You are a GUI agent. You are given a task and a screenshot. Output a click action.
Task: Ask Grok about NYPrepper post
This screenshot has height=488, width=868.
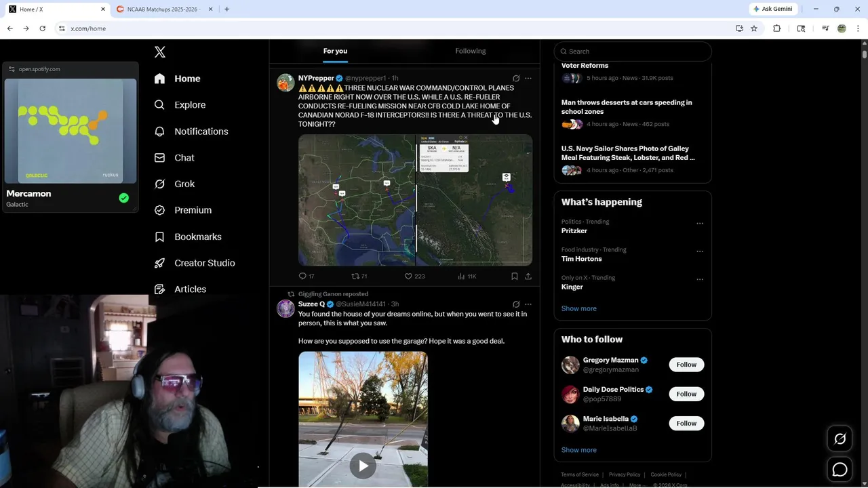point(516,78)
